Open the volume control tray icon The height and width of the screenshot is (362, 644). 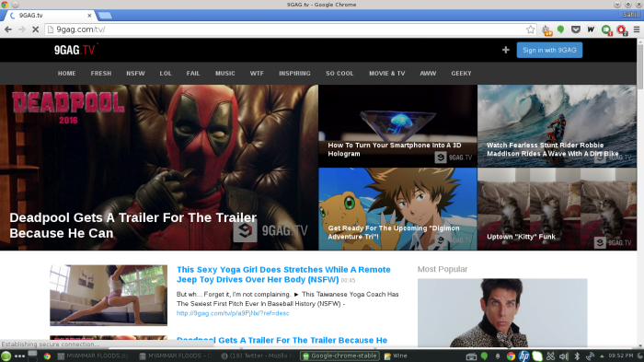point(563,356)
